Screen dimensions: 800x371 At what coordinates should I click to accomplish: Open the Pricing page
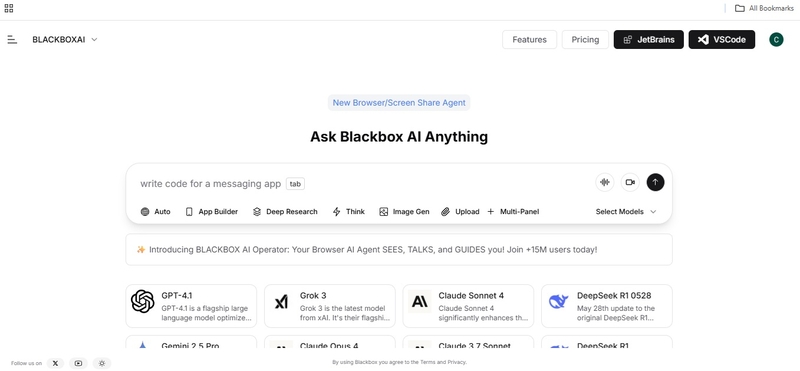[585, 39]
